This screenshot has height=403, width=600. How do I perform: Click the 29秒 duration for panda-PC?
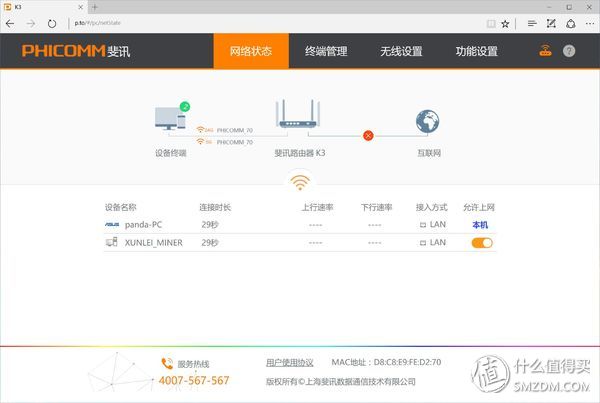210,225
